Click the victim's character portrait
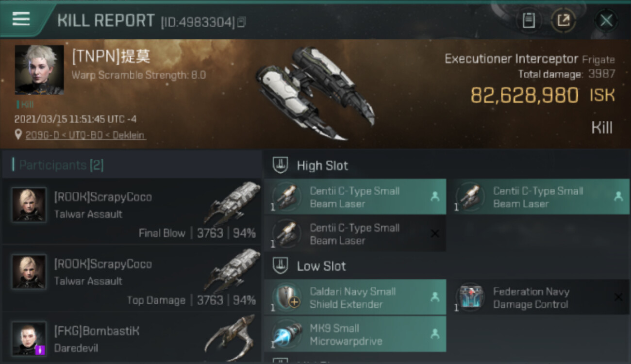 (39, 69)
